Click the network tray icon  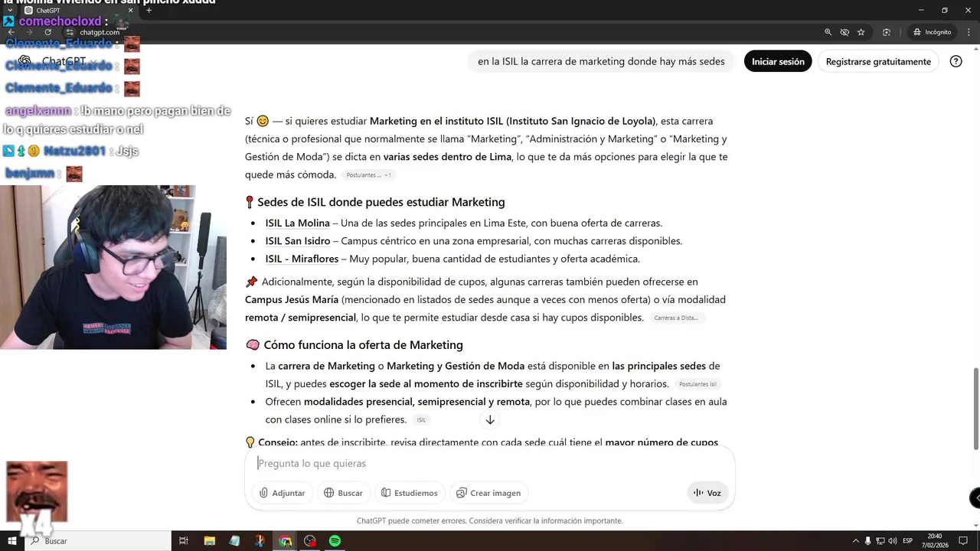pos(880,541)
